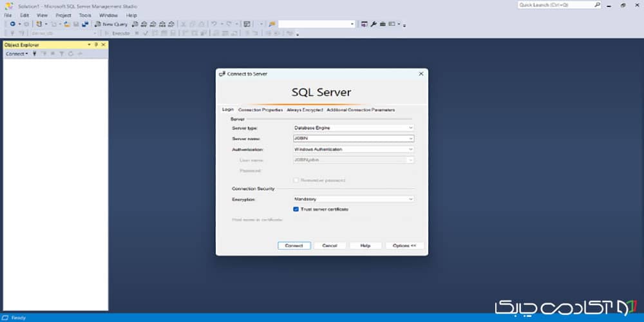Click the Analysis Services XMLA Query icon
Image resolution: width=644 pixels, height=322 pixels.
point(162,24)
